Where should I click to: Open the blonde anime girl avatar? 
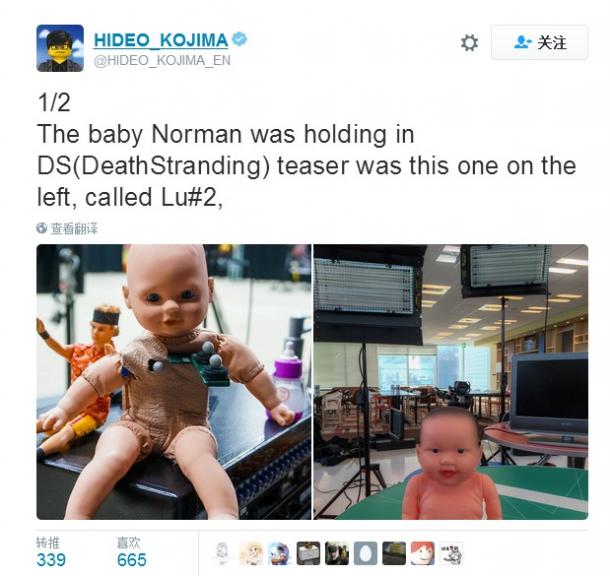(x=251, y=553)
